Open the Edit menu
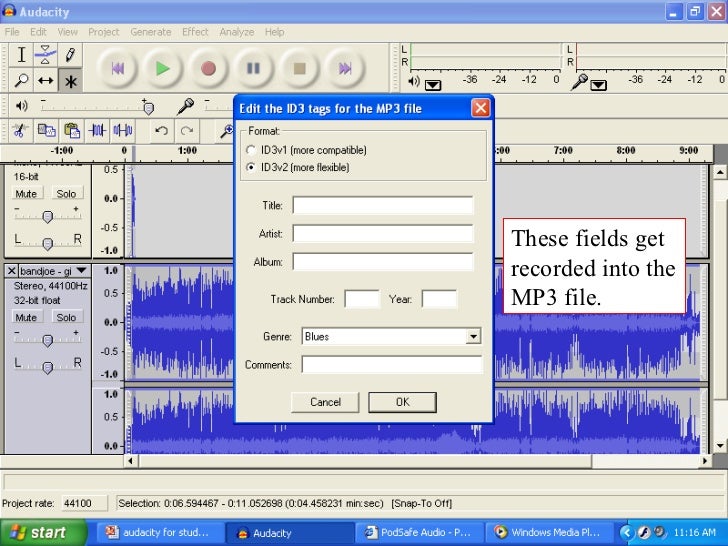 point(39,32)
